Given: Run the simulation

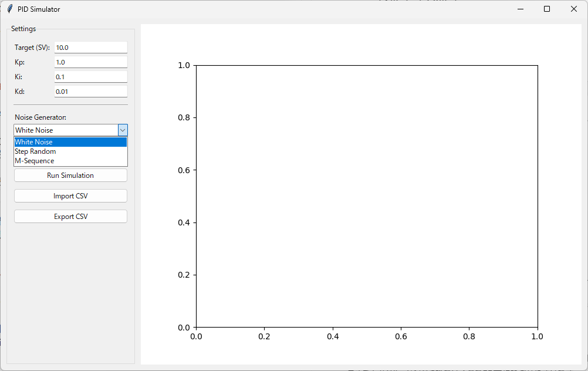Looking at the screenshot, I should click(x=70, y=175).
